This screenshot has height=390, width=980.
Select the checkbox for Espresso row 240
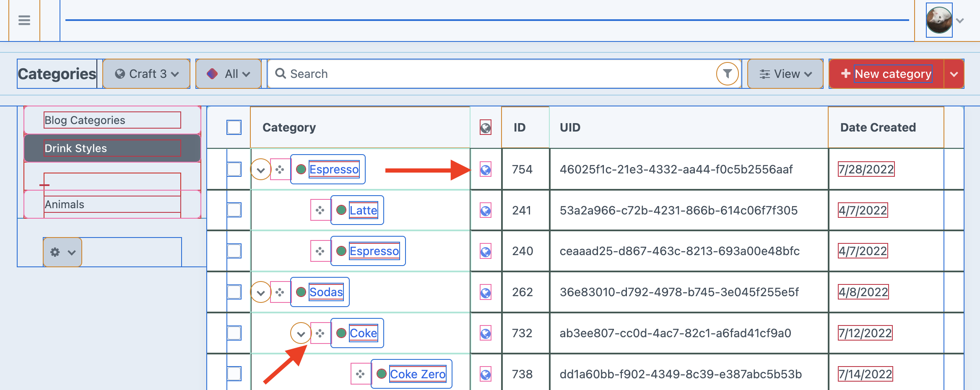tap(234, 251)
